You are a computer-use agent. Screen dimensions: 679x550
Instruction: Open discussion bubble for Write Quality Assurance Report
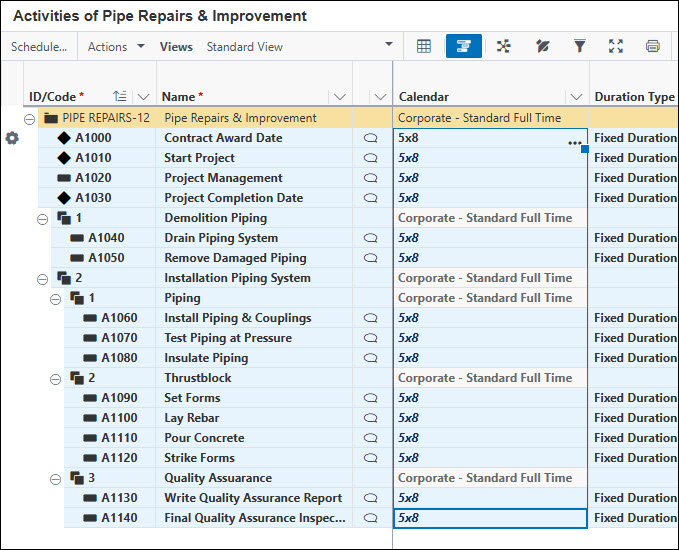[x=371, y=498]
